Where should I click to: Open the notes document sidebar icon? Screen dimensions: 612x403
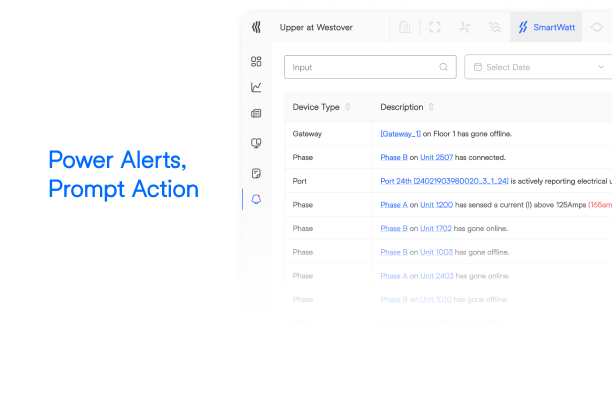coord(256,173)
